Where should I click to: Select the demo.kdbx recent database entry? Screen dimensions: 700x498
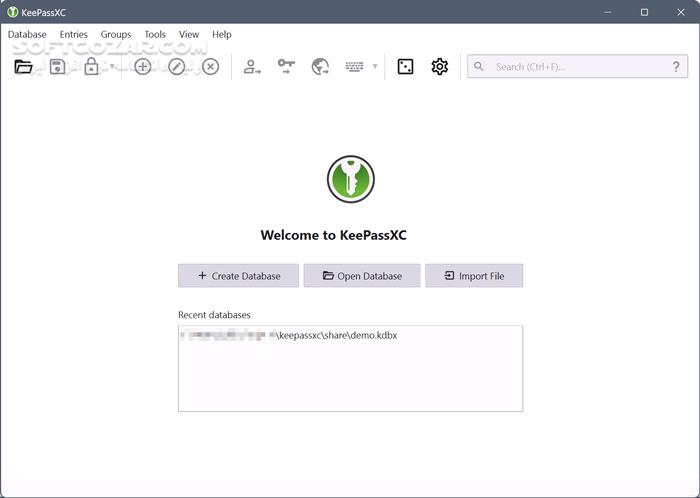350,335
